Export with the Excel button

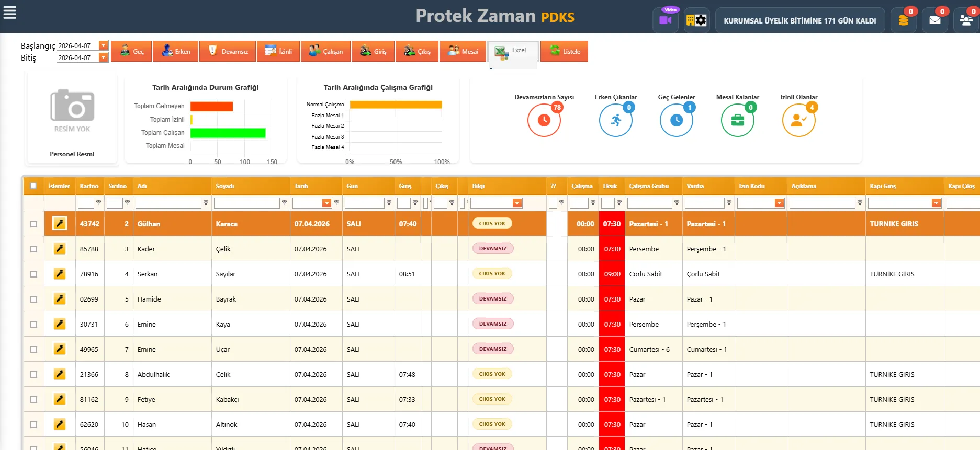(513, 51)
